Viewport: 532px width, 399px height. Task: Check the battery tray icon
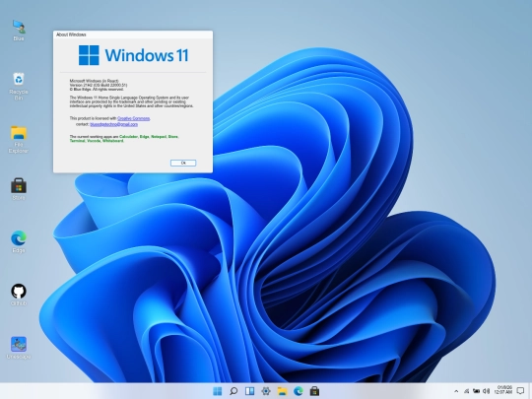pyautogui.click(x=477, y=391)
